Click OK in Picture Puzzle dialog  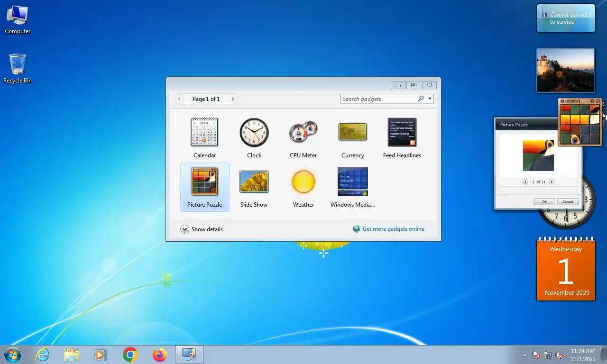(544, 201)
